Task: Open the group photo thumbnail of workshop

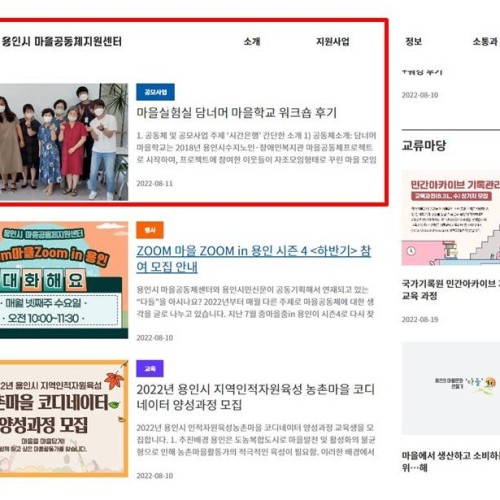Action: 64,142
